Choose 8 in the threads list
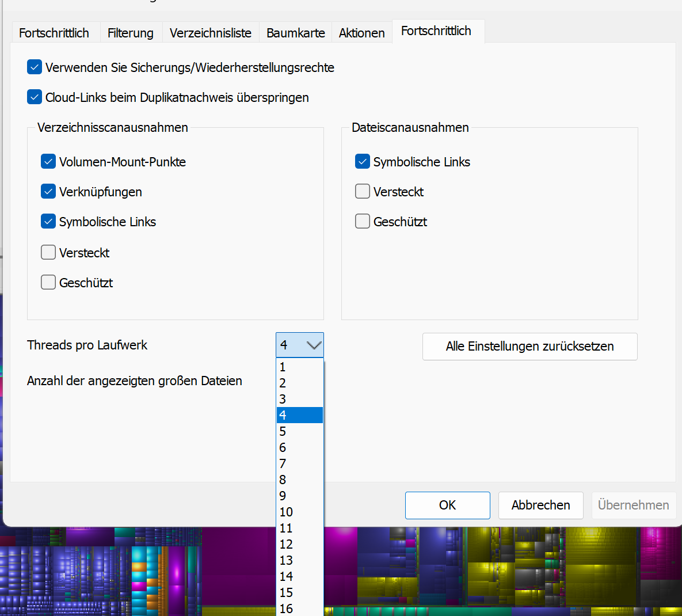This screenshot has width=682, height=616. pos(300,480)
